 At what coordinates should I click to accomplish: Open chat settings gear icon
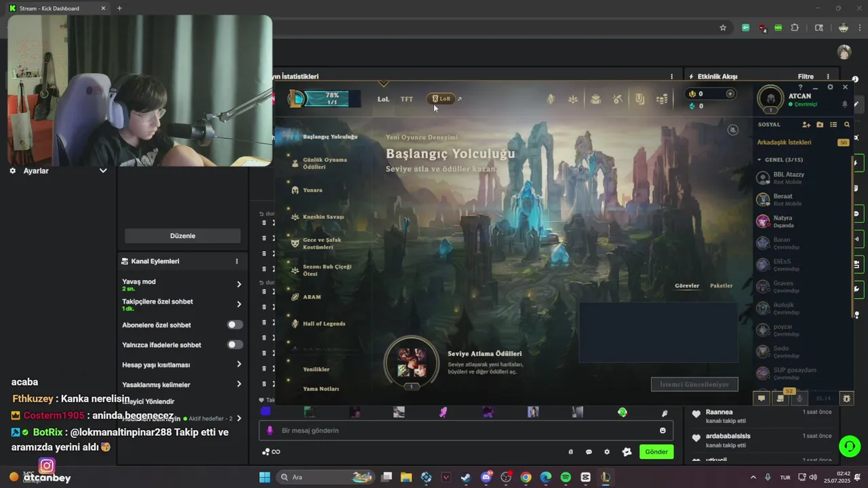pyautogui.click(x=607, y=452)
